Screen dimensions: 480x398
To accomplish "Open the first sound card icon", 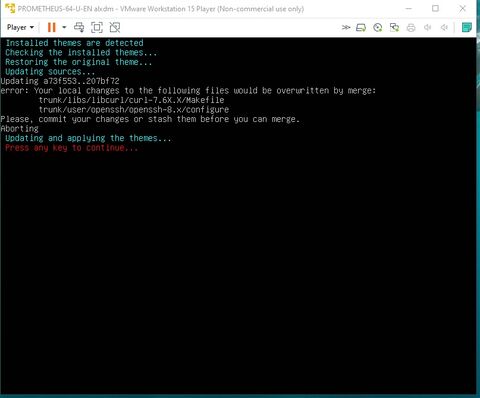I will (428, 27).
